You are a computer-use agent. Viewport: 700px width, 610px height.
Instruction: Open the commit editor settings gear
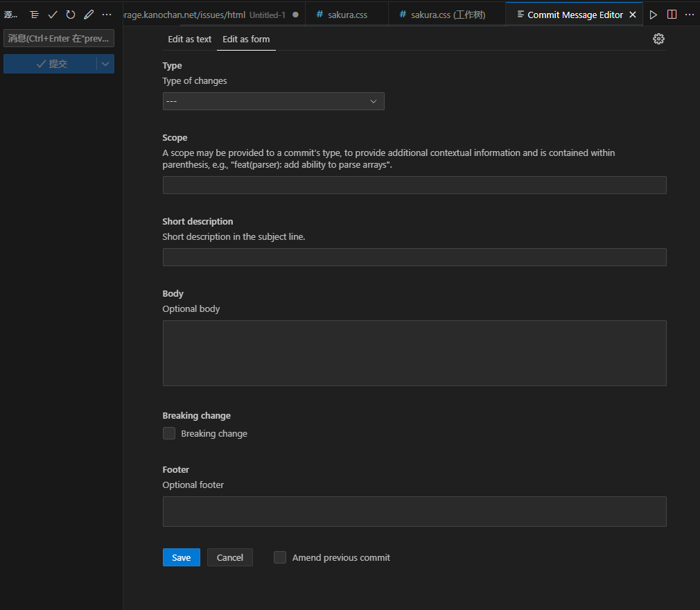click(x=658, y=39)
